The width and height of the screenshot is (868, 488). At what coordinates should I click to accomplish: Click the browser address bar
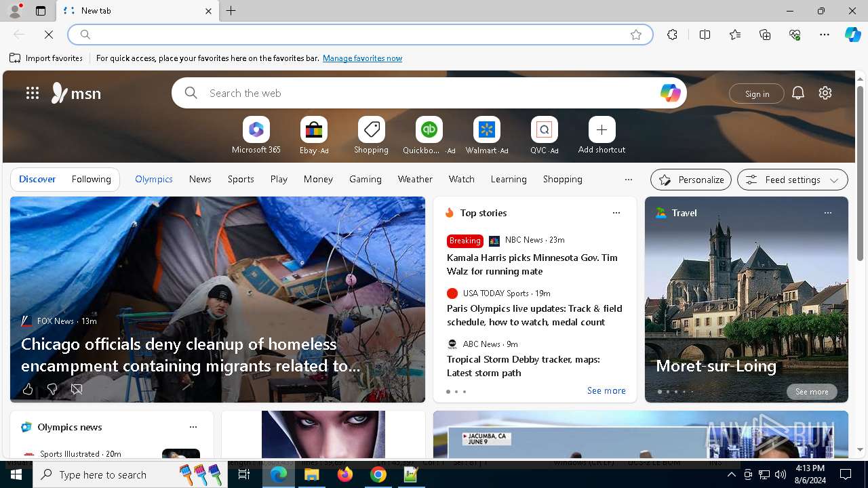click(359, 35)
